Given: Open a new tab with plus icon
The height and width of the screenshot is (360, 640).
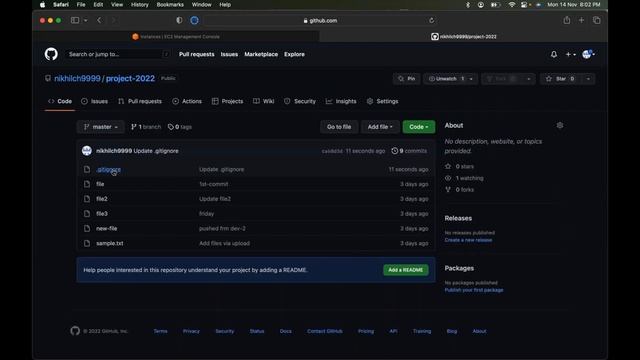Looking at the screenshot, I should coord(581,20).
